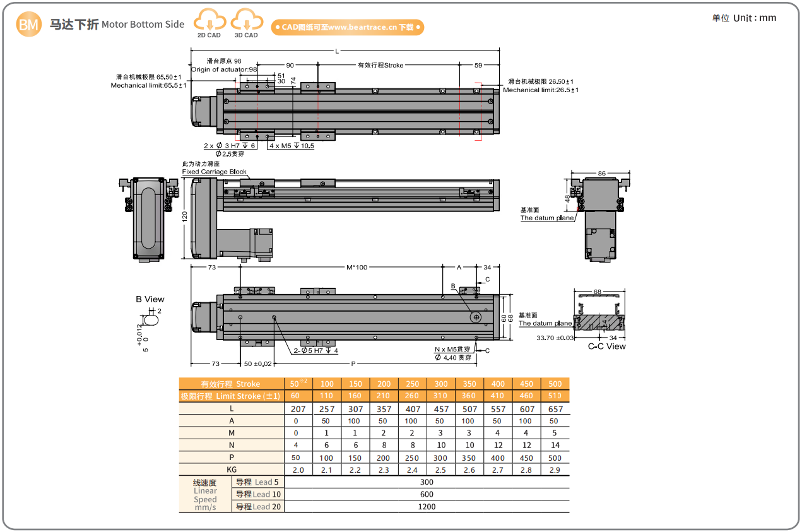Click the orange BM badge icon
The height and width of the screenshot is (532, 802).
[x=29, y=25]
